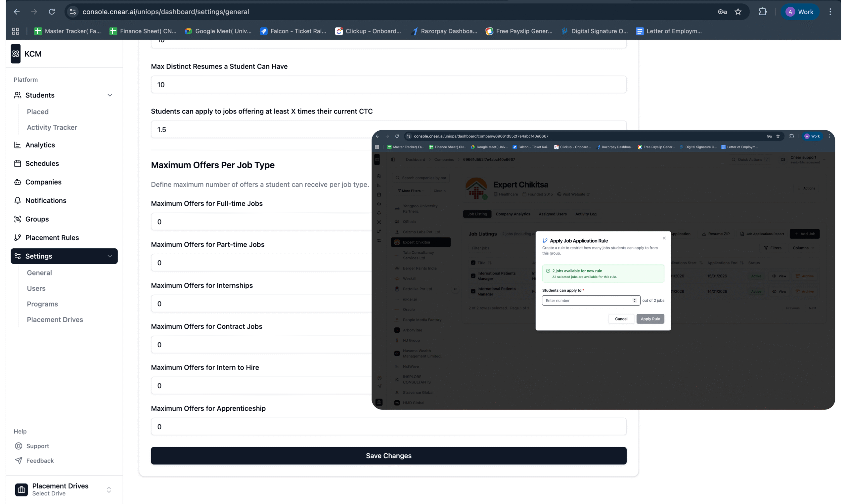The height and width of the screenshot is (504, 847).
Task: Click the Notifications bell icon
Action: click(x=17, y=200)
